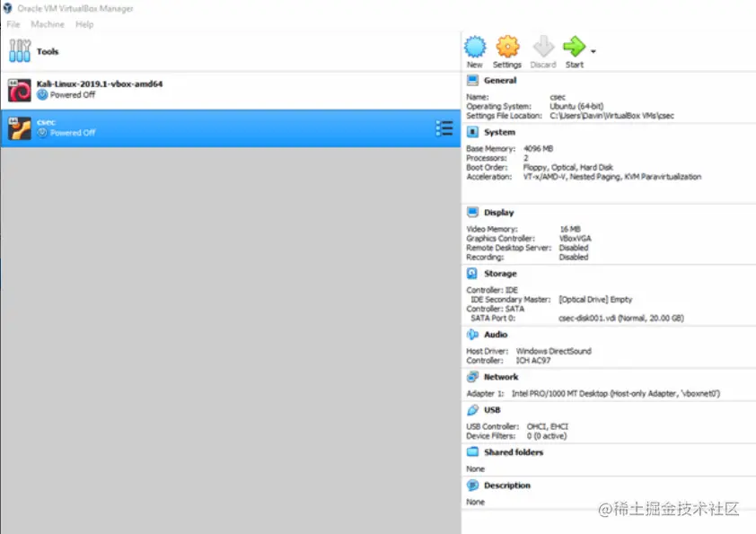Click the settings file location path
Viewport: 756px width, 534px height.
pyautogui.click(x=611, y=116)
